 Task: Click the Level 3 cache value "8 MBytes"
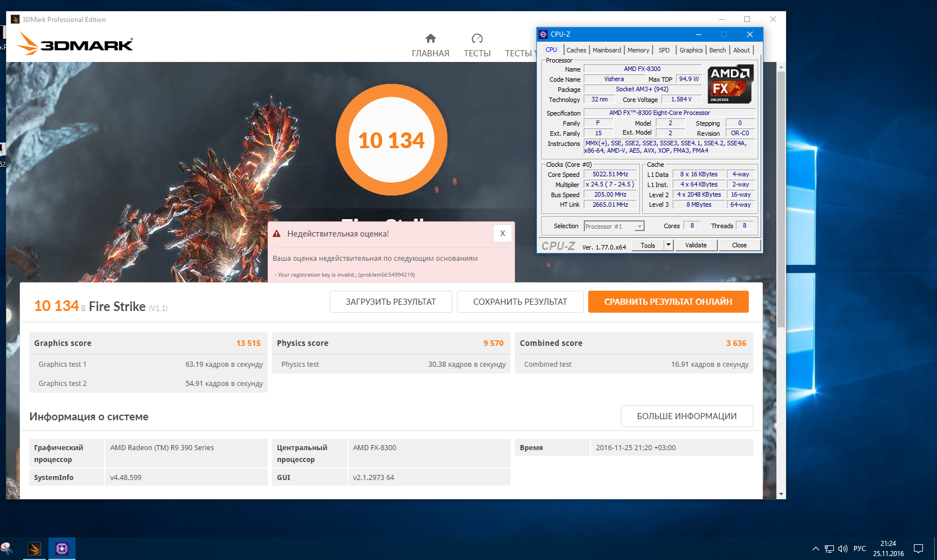[x=699, y=205]
